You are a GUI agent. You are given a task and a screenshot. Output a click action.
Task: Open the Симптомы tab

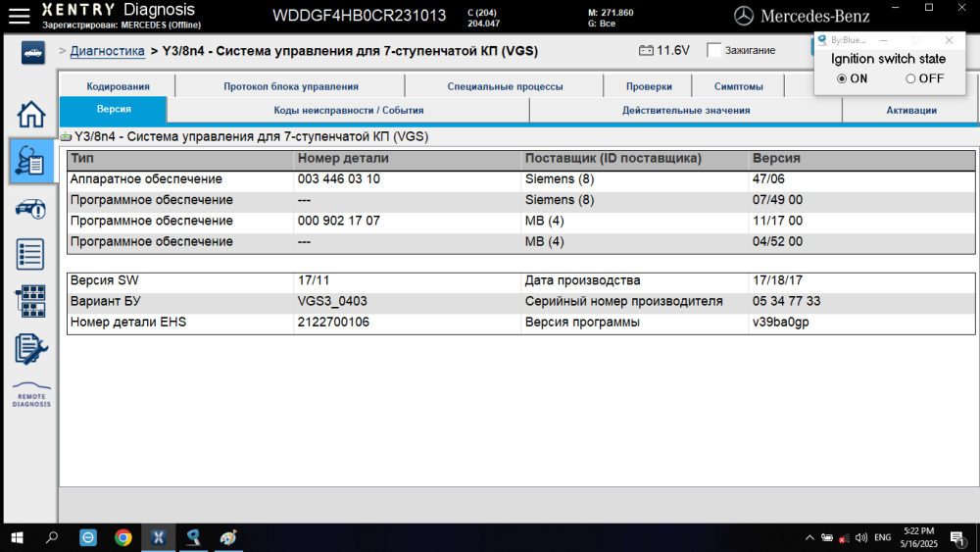coord(738,86)
